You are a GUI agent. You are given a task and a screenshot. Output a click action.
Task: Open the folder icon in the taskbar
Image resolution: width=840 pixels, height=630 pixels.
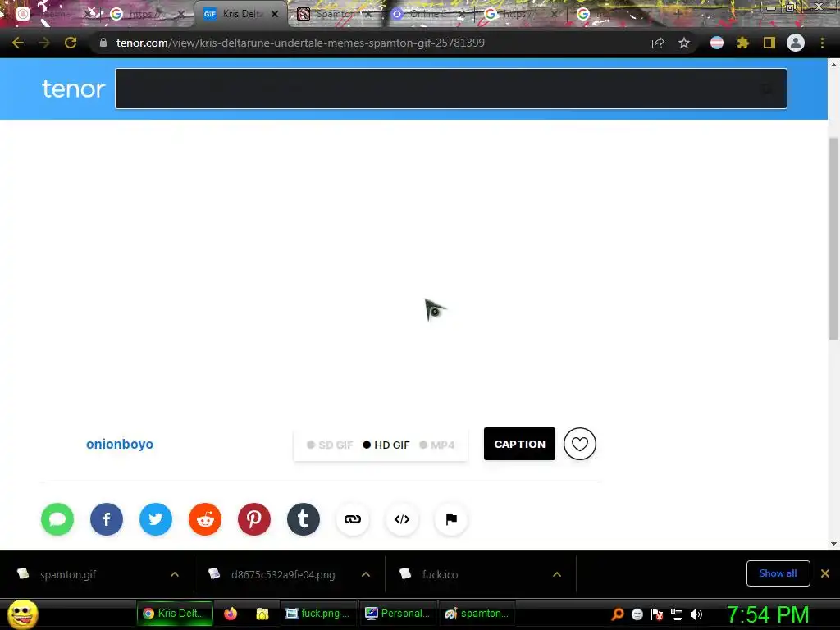click(262, 614)
